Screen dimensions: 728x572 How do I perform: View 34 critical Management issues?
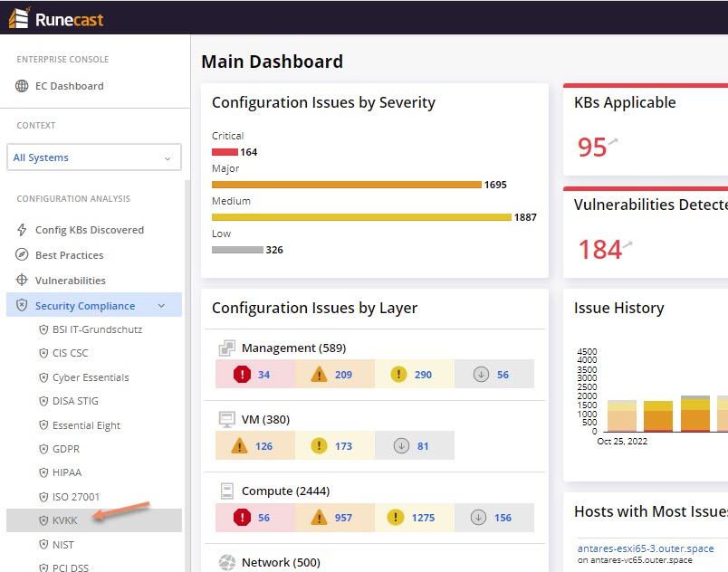click(x=263, y=375)
